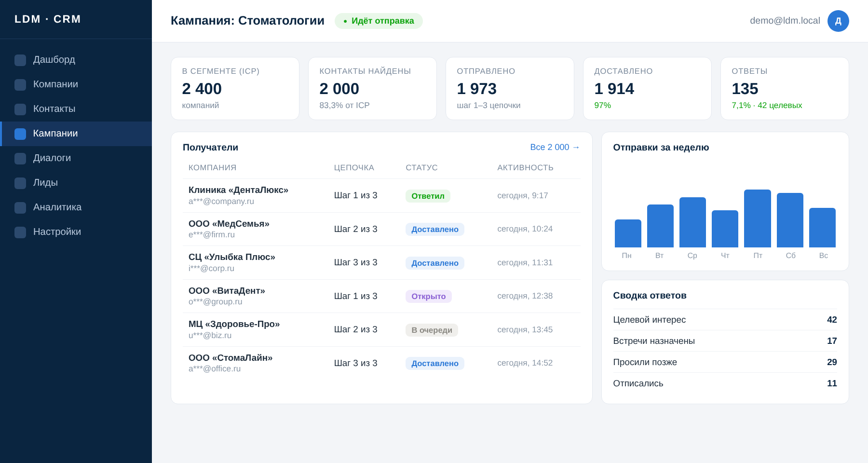Screen dimensions: 868x463
Task: Click the Кампании sidebar icon
Action: point(20,134)
